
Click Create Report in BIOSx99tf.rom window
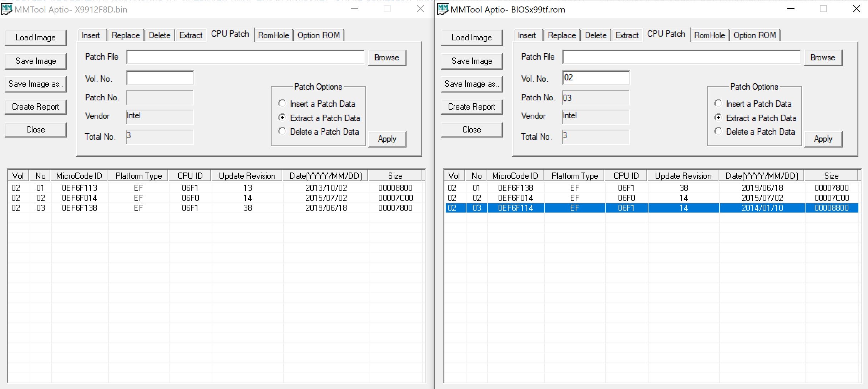click(471, 107)
